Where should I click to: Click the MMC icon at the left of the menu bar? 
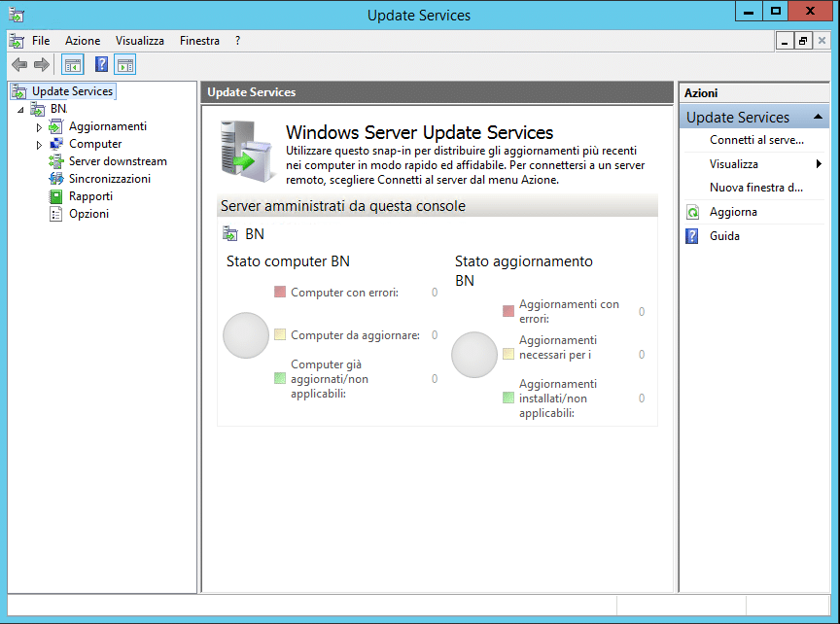tap(17, 41)
